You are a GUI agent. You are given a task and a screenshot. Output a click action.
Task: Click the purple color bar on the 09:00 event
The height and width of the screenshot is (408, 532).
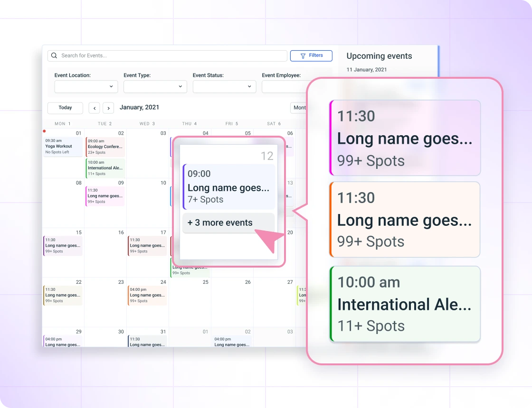point(184,186)
